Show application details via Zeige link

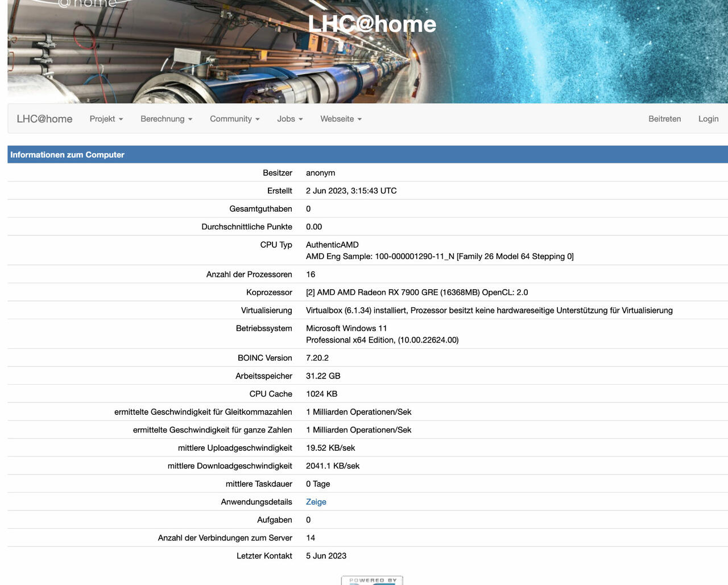316,502
